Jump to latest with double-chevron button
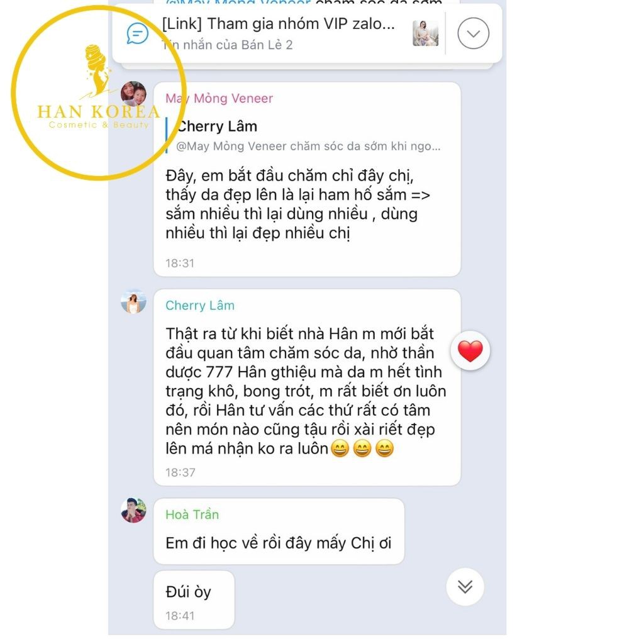The width and height of the screenshot is (644, 644). [465, 587]
